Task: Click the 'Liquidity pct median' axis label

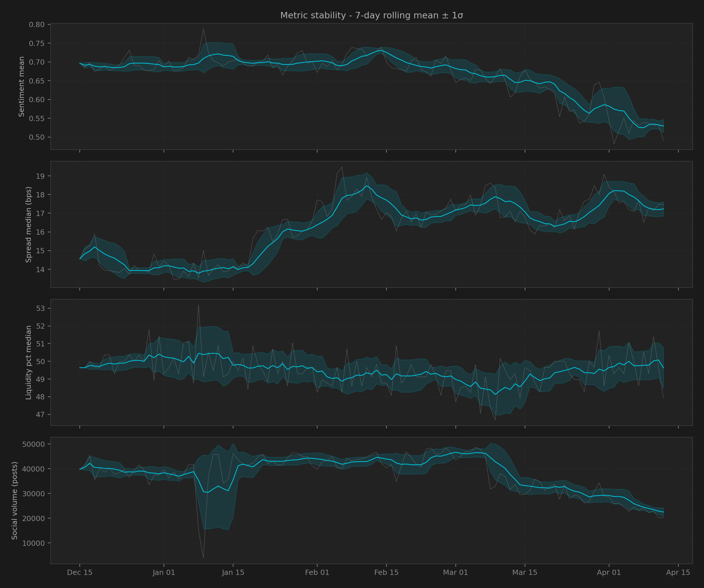Action: [x=29, y=362]
